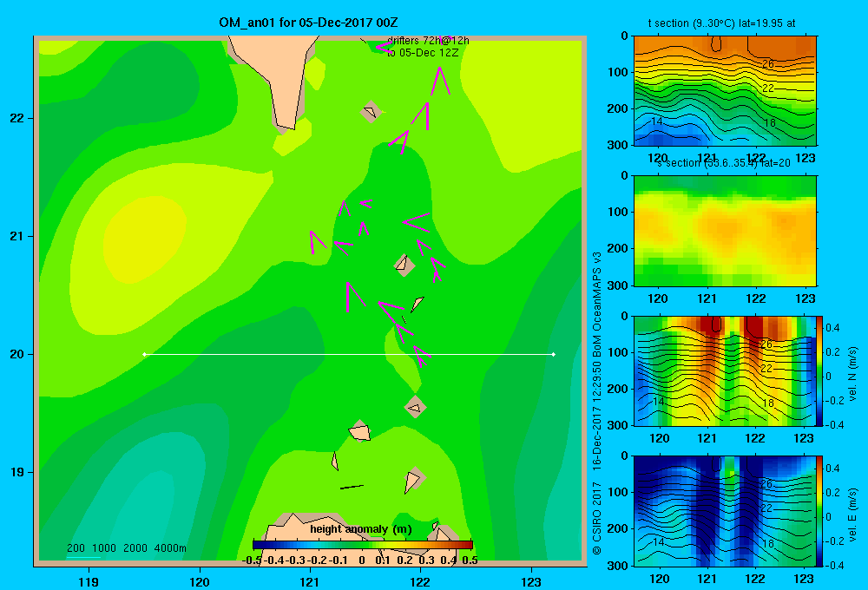Viewport: 868px width, 590px height.
Task: Click the eastern endpoint of the white section line
Action: pyautogui.click(x=554, y=354)
